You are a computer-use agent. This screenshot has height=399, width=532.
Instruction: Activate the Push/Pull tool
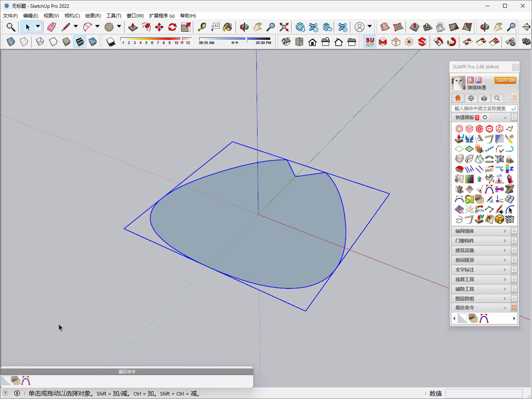(x=133, y=27)
